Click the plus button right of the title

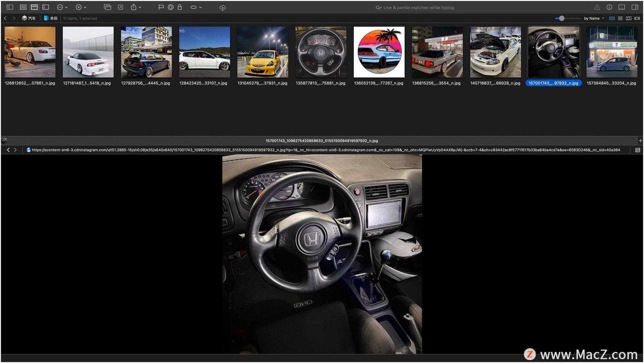640,141
